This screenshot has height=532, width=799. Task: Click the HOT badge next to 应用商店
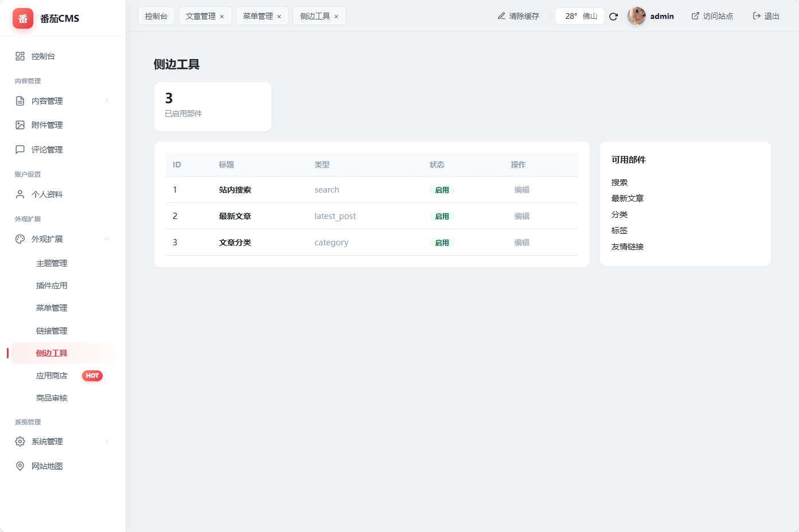[x=92, y=375]
